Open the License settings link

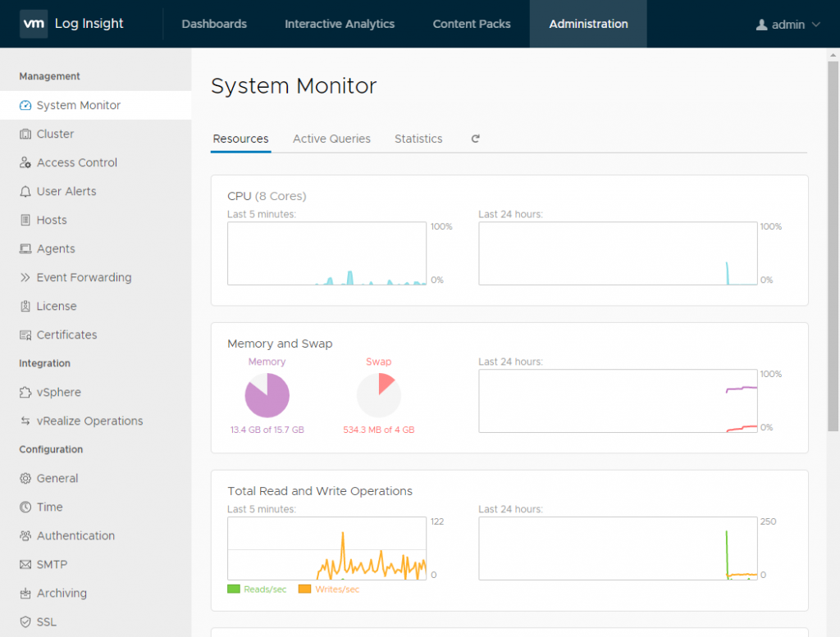pos(57,307)
